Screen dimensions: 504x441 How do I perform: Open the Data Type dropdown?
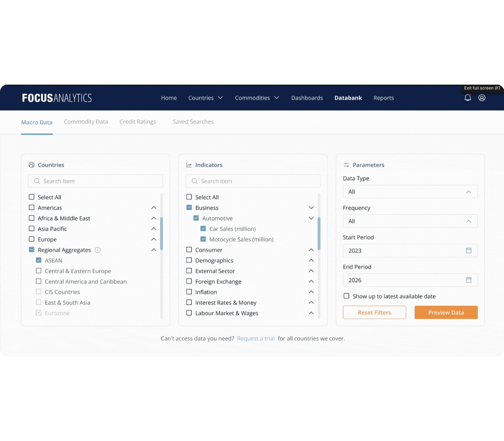[410, 192]
